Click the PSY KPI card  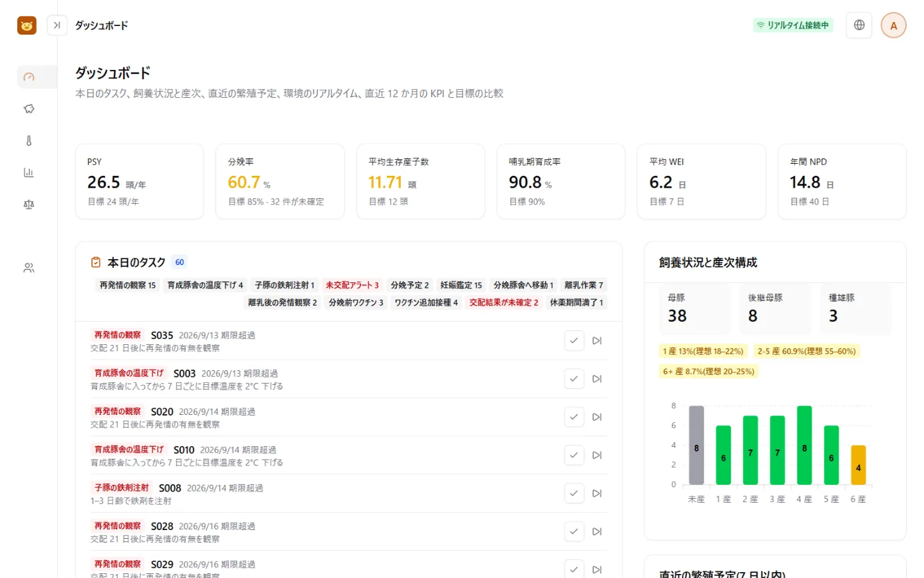click(x=139, y=181)
